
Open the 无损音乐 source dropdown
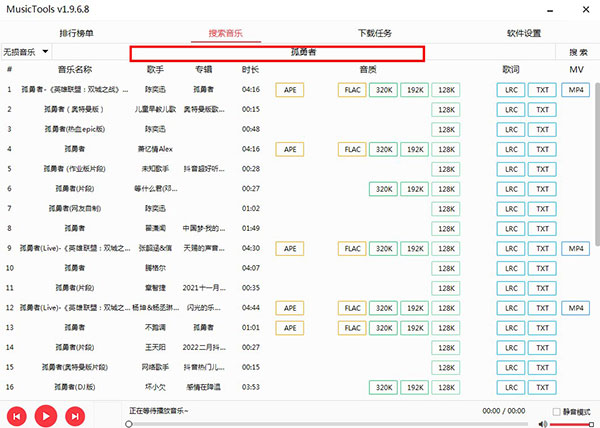(x=27, y=51)
